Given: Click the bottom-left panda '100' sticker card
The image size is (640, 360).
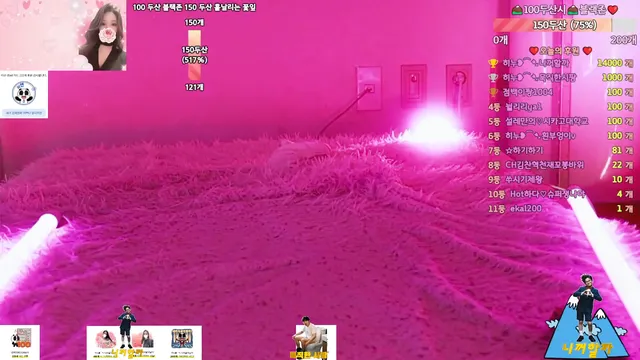Looking at the screenshot, I should click(x=20, y=342).
